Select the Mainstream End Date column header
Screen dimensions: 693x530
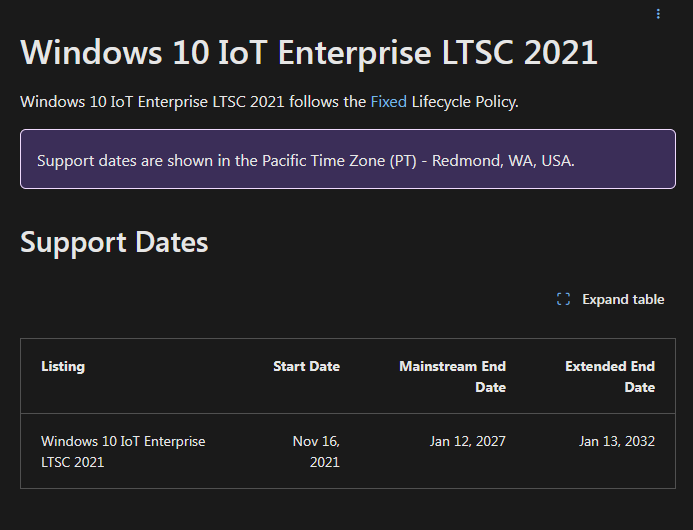point(452,376)
